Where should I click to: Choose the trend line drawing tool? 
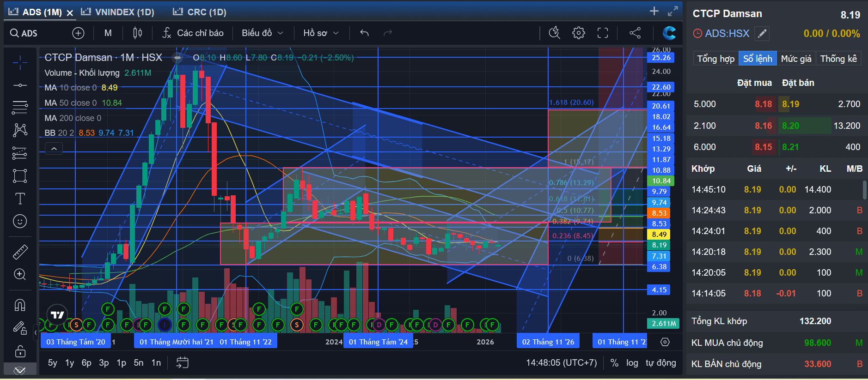[x=20, y=85]
